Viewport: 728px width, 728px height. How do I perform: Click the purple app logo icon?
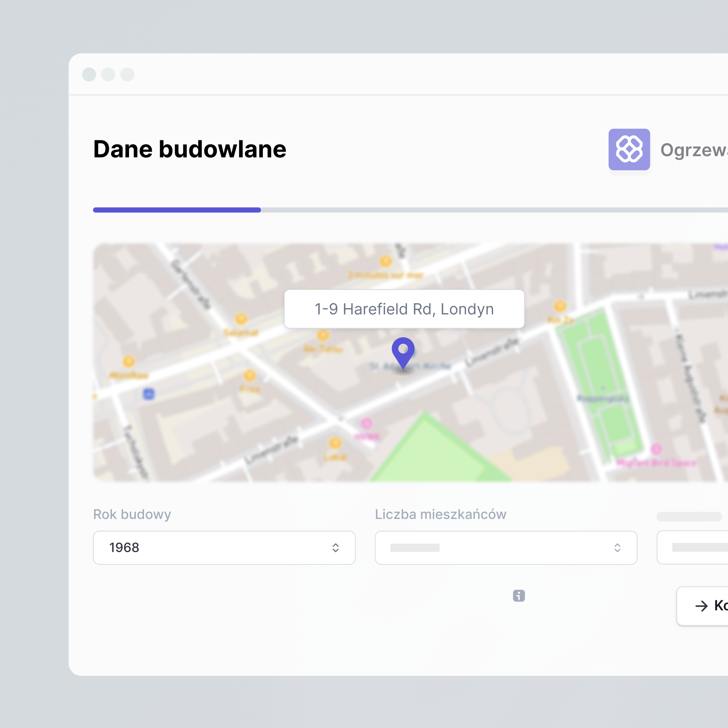[x=629, y=149]
